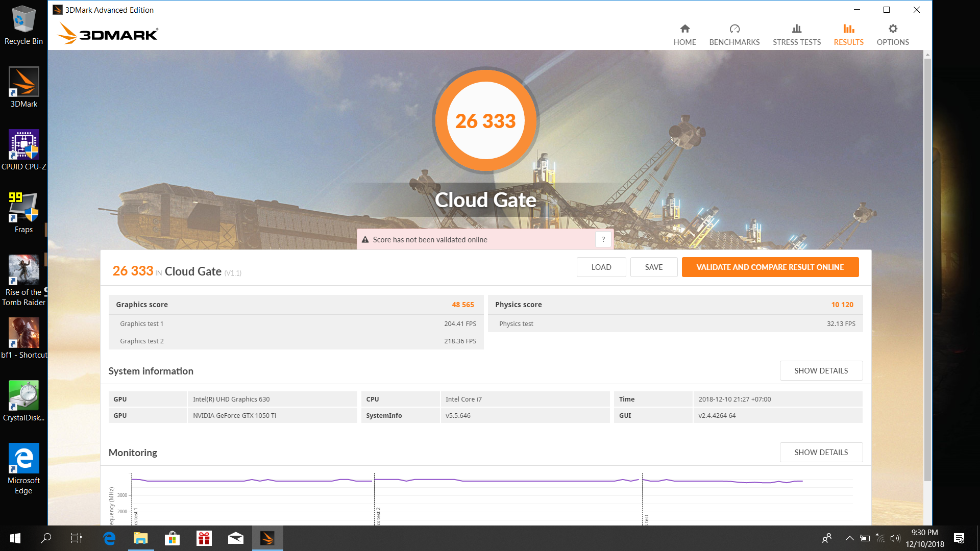Click the Physics test row
The width and height of the screenshot is (980, 551).
pyautogui.click(x=675, y=323)
